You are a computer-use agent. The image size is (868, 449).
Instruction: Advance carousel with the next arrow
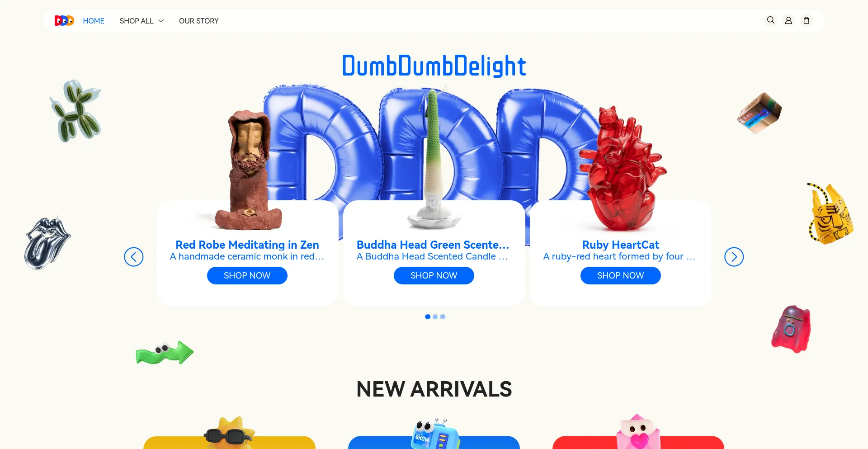click(x=734, y=257)
